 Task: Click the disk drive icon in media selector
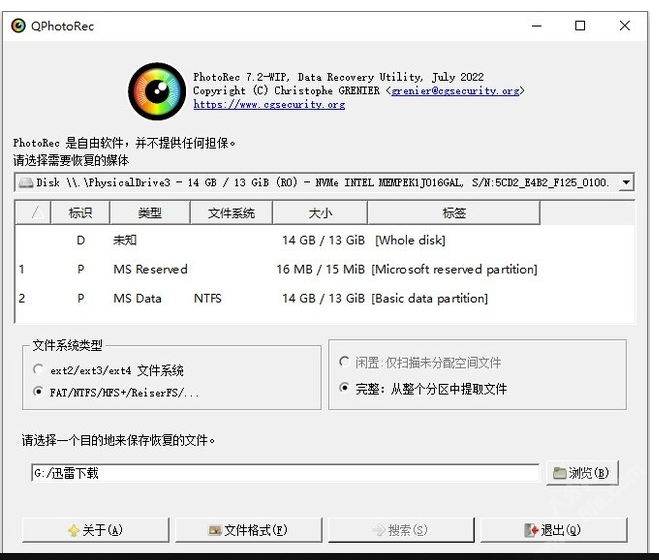26,182
